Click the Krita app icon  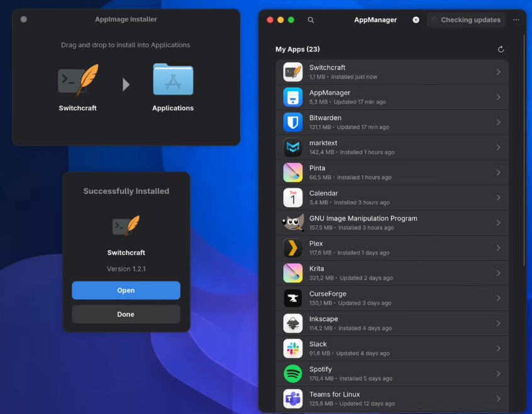coord(293,273)
